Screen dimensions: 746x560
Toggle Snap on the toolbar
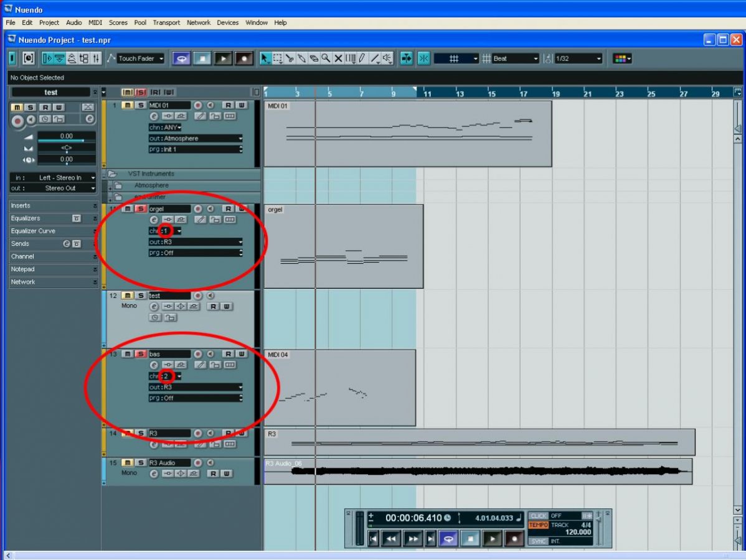click(x=423, y=58)
